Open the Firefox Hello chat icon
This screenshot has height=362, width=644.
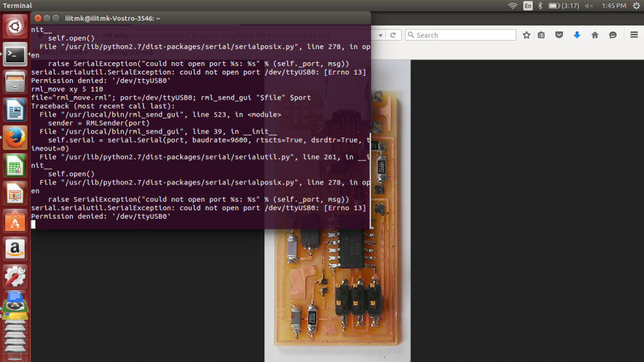coord(613,35)
